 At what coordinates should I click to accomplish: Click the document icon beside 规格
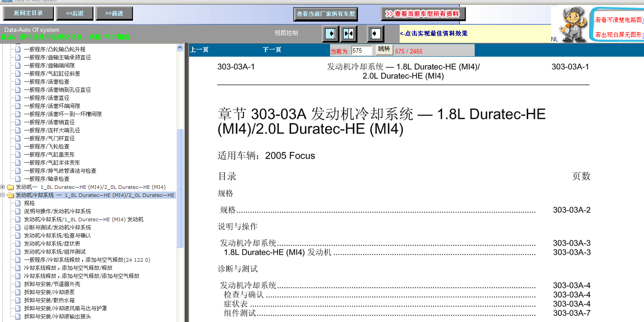[x=18, y=203]
